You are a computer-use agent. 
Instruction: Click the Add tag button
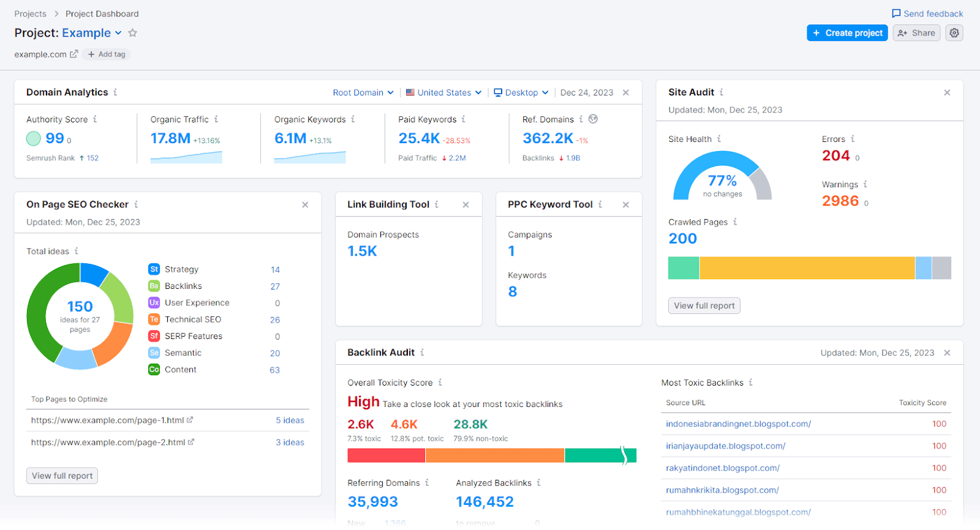point(107,54)
